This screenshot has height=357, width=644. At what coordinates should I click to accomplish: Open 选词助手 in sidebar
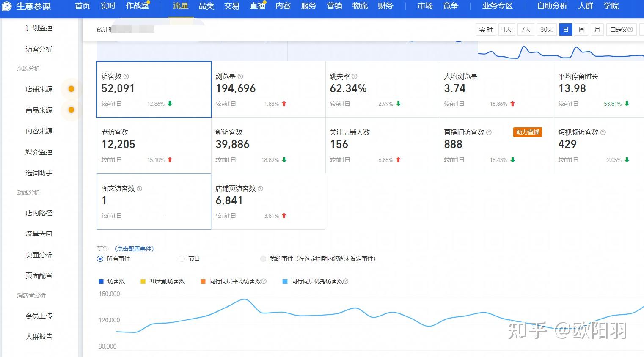click(39, 173)
